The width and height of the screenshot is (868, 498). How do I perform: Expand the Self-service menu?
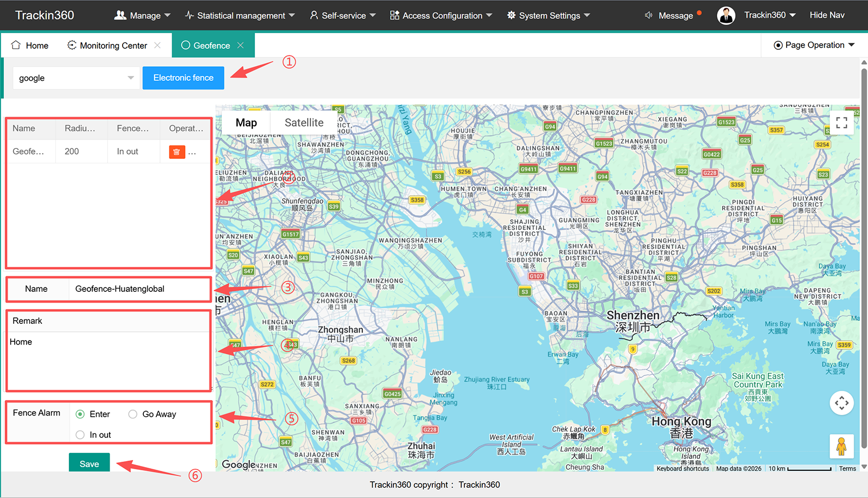(343, 15)
